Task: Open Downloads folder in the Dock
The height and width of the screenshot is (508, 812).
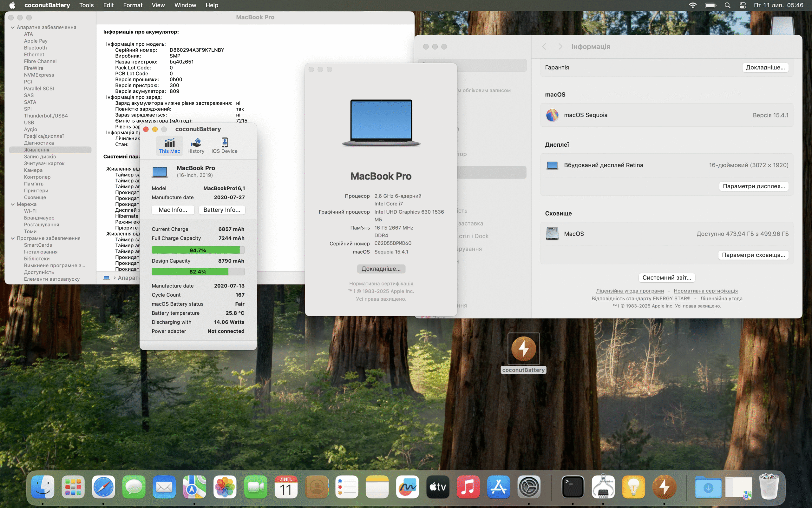Action: pyautogui.click(x=708, y=487)
